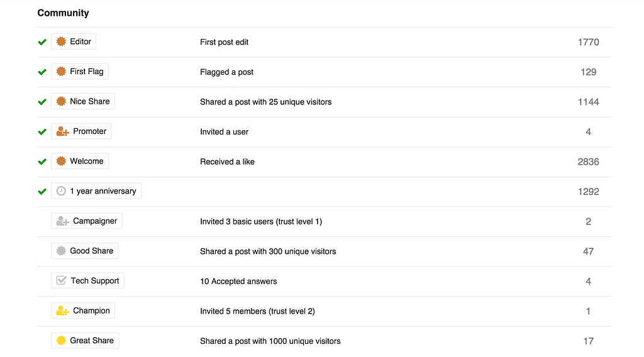Click the 'Shared a post with 1000 unique visitors' text
This screenshot has width=644, height=357.
[x=270, y=341]
